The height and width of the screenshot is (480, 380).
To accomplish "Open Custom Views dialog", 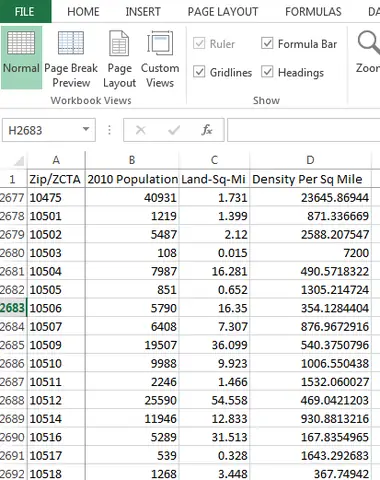I will tap(160, 59).
